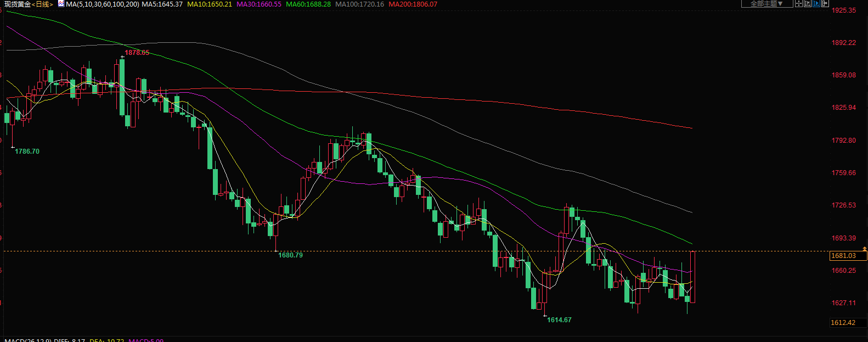Click the gray MA100:1720.16 legend
This screenshot has width=868, height=342.
(x=359, y=4)
